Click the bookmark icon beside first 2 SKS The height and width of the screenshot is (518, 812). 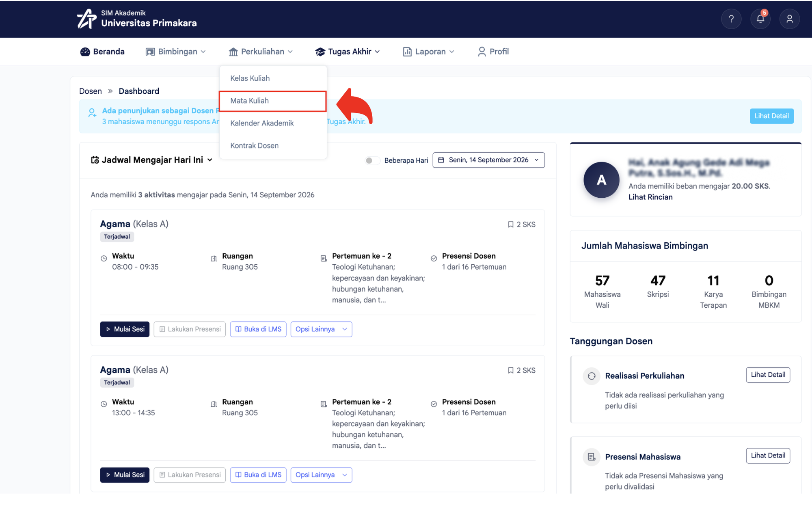(511, 224)
